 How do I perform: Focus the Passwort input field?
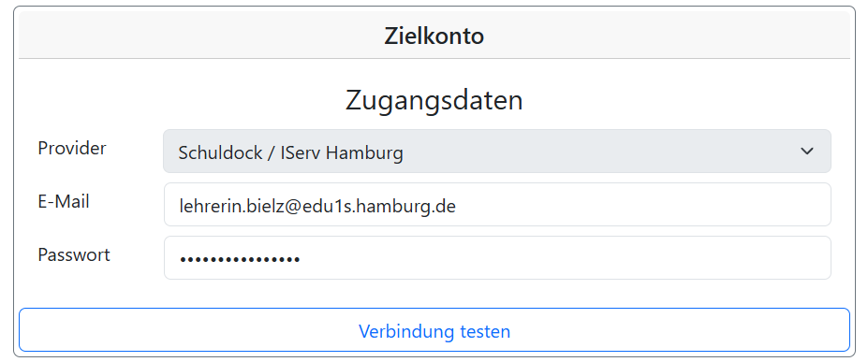point(497,257)
